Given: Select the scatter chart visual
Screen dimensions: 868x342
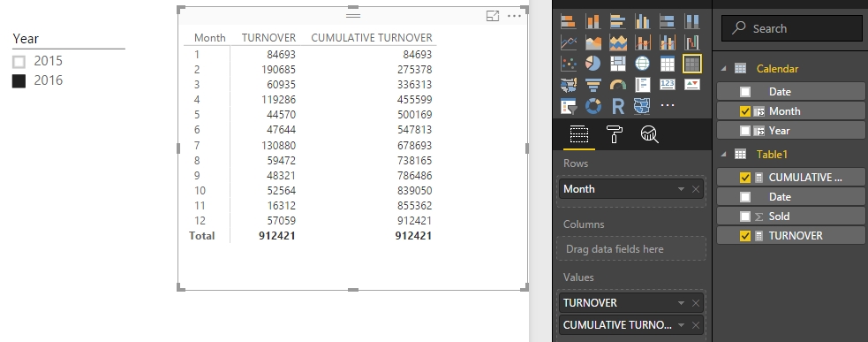Looking at the screenshot, I should (x=569, y=64).
